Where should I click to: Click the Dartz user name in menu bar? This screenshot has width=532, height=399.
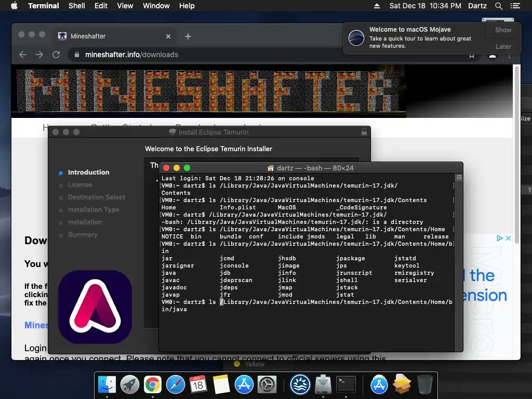[x=477, y=6]
